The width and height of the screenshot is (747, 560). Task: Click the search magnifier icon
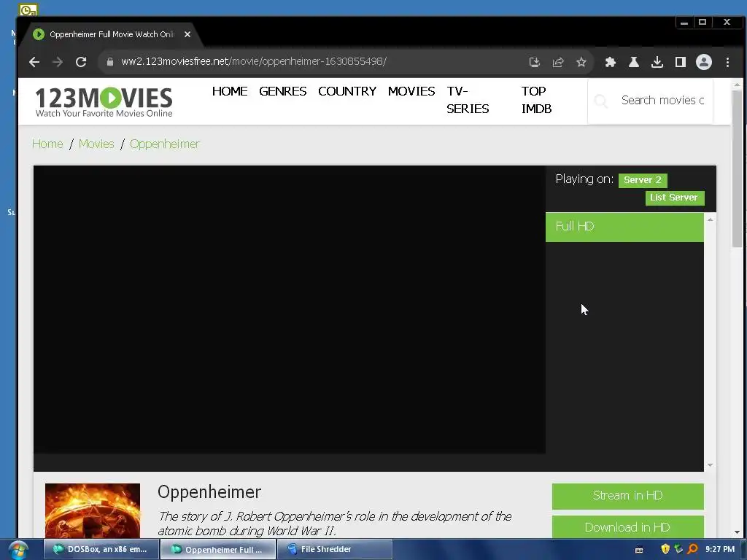[x=601, y=101]
